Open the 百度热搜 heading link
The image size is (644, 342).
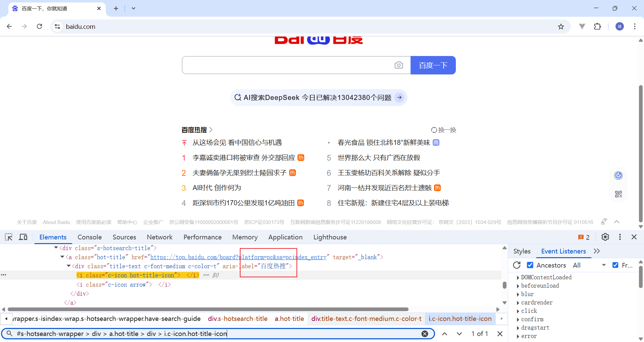[x=197, y=130]
